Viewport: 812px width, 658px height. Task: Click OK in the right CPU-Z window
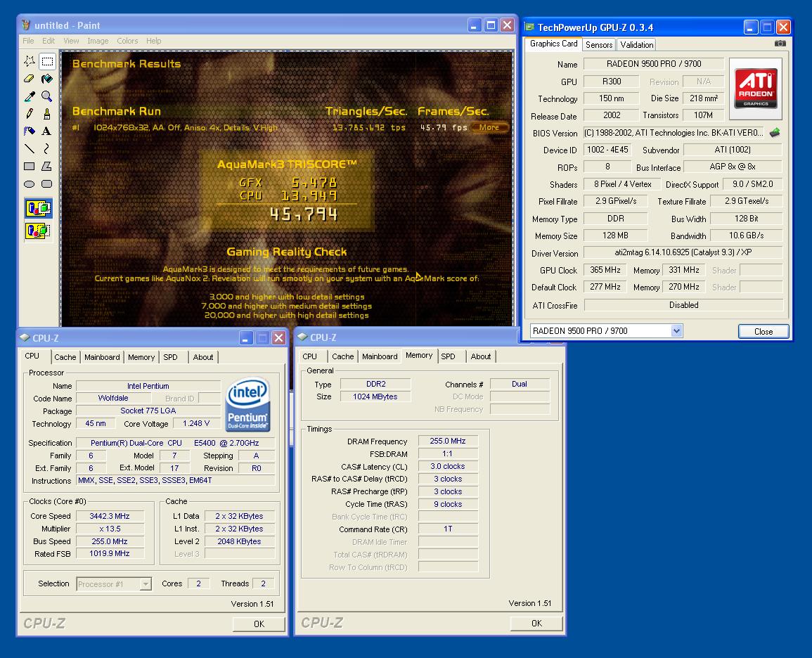(536, 624)
